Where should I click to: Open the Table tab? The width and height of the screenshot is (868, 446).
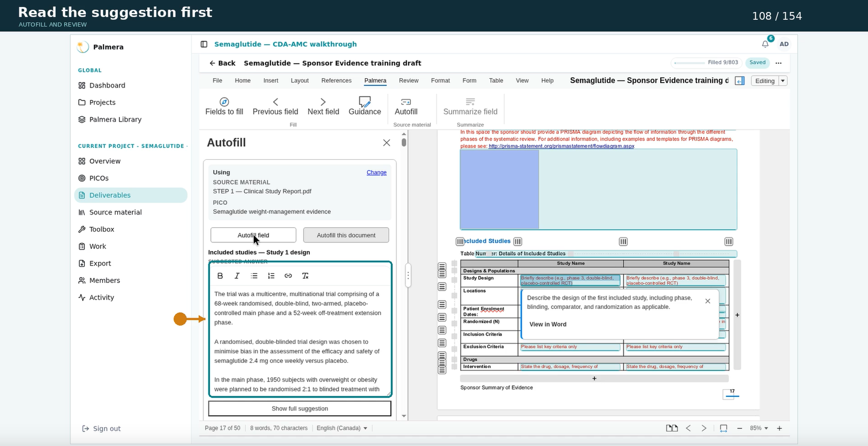(496, 80)
